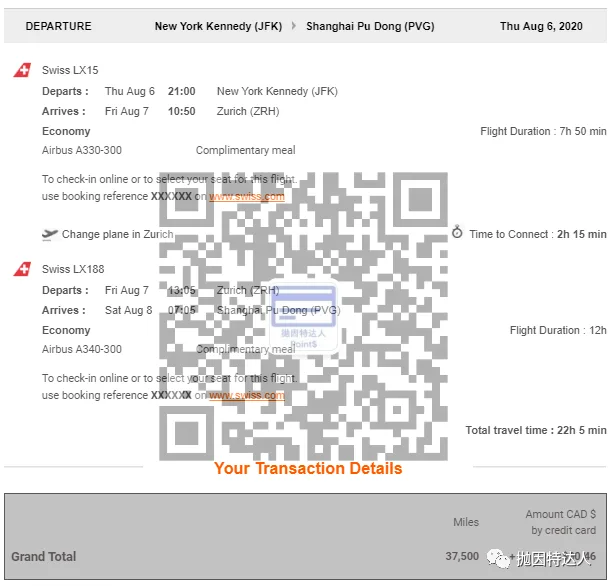The image size is (611, 586).
Task: Click the arrow between JFK and PVG
Action: pos(294,26)
